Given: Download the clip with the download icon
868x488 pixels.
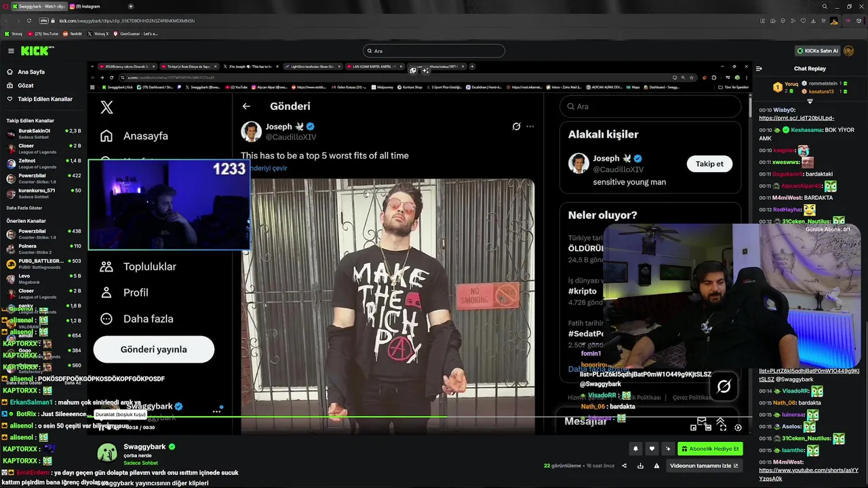Looking at the screenshot, I should pos(640,466).
